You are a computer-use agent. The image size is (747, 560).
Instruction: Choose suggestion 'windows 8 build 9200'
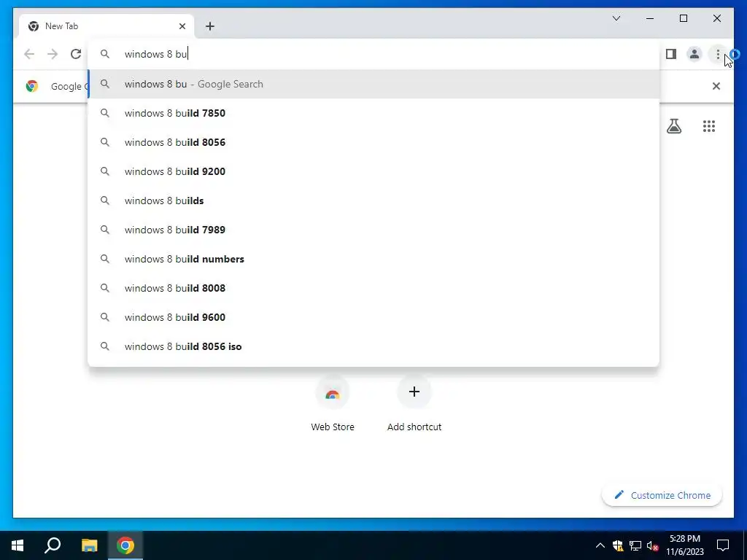pyautogui.click(x=373, y=171)
